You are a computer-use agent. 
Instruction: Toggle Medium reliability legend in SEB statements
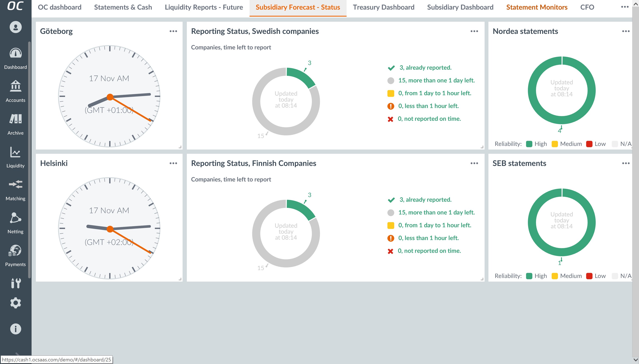[x=567, y=276]
